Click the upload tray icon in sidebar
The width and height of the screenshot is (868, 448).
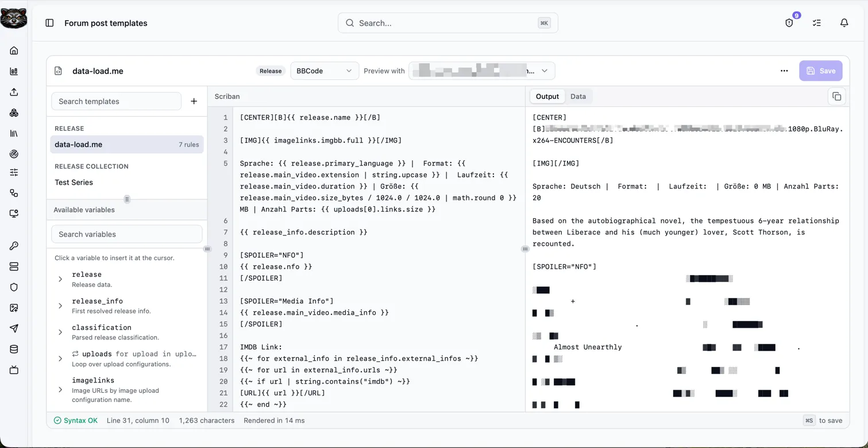(x=14, y=92)
